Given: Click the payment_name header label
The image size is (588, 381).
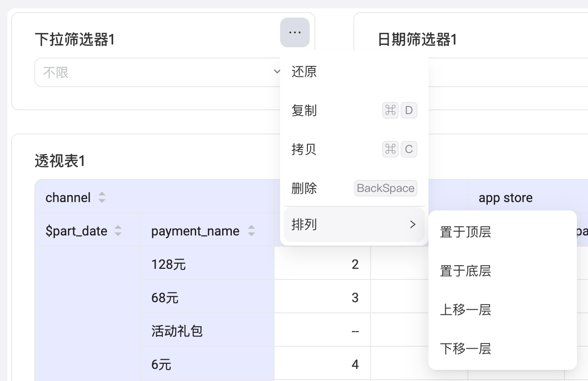Looking at the screenshot, I should (x=195, y=231).
